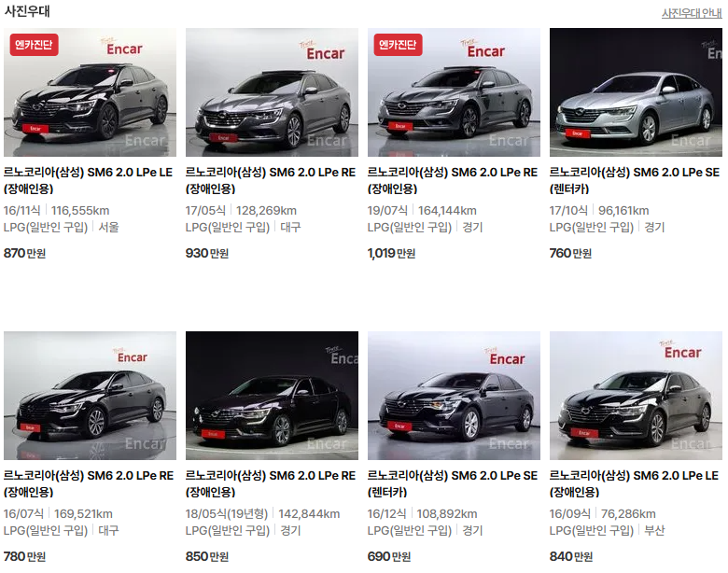Click the region text 부산
Image resolution: width=728 pixels, height=573 pixels.
tap(654, 531)
